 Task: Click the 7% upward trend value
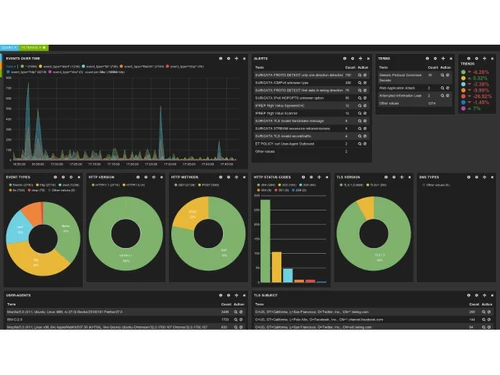point(477,109)
